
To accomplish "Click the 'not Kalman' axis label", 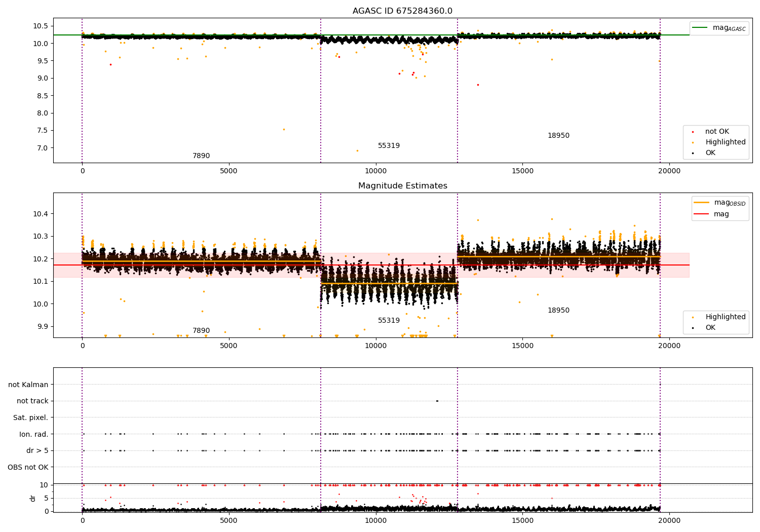I will [x=28, y=385].
